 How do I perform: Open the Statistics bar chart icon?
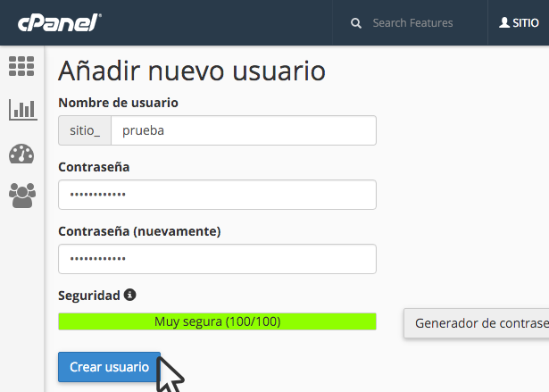pyautogui.click(x=21, y=110)
